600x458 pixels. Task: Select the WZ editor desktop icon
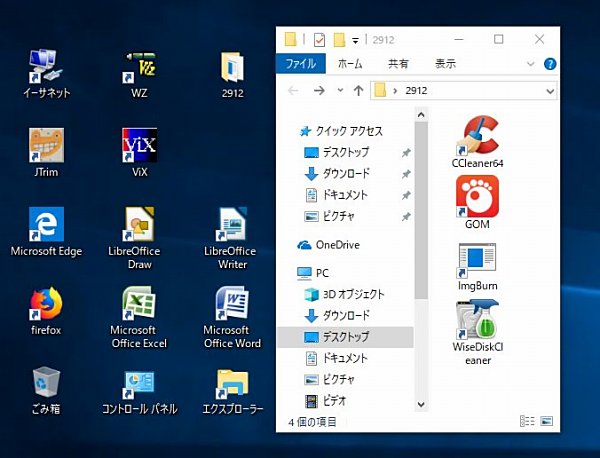click(x=139, y=74)
